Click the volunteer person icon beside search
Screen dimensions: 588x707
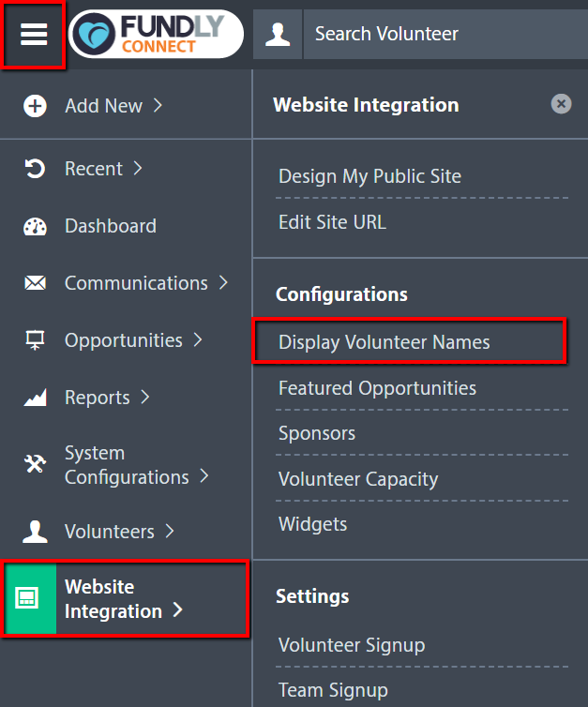278,35
